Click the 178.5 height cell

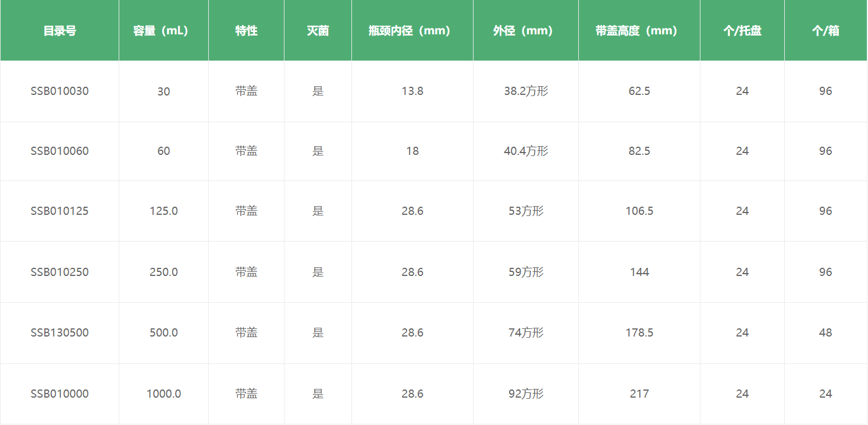(639, 333)
